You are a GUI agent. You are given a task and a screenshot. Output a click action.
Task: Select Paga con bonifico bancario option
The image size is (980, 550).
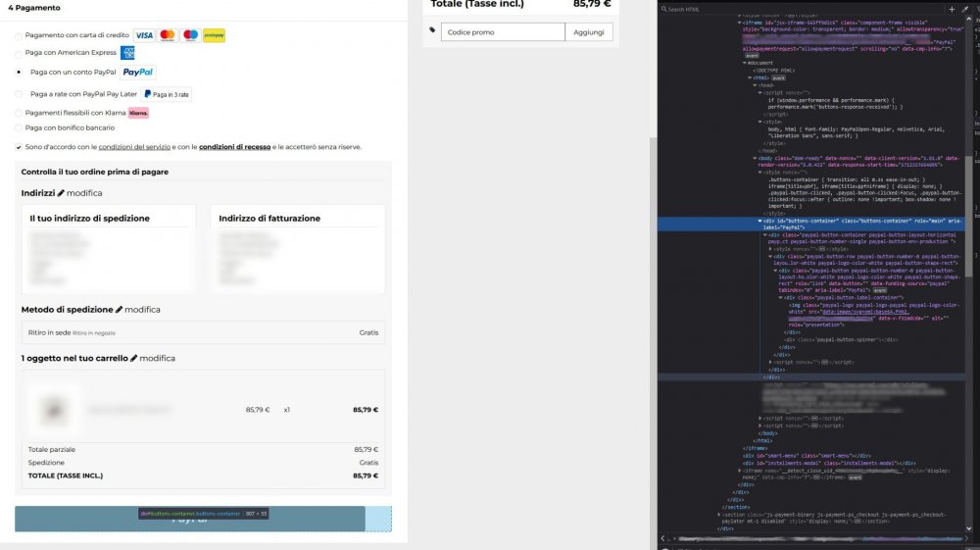pos(18,128)
